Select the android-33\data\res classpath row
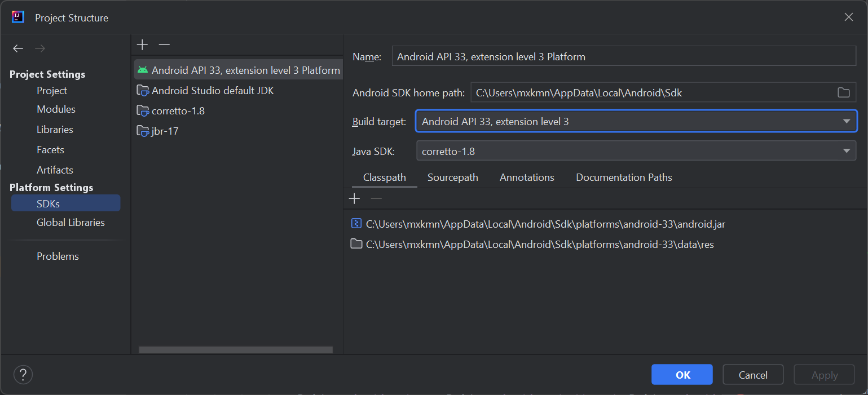Viewport: 868px width, 395px height. 605,244
